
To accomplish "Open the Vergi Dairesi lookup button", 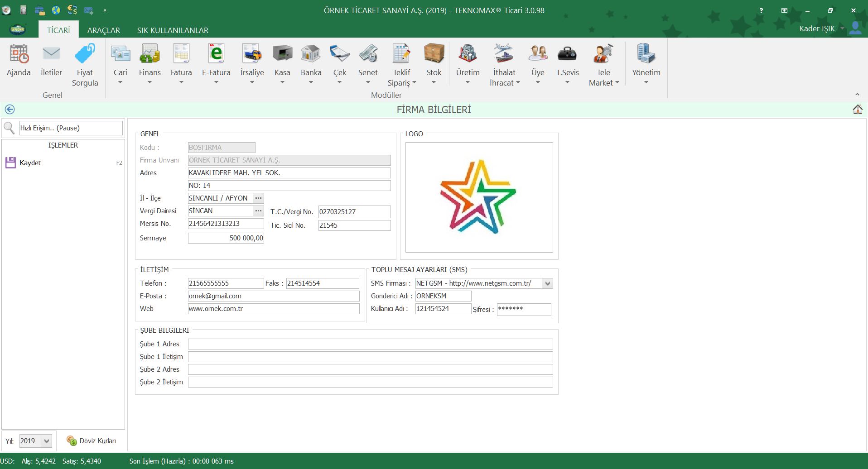I will (258, 211).
